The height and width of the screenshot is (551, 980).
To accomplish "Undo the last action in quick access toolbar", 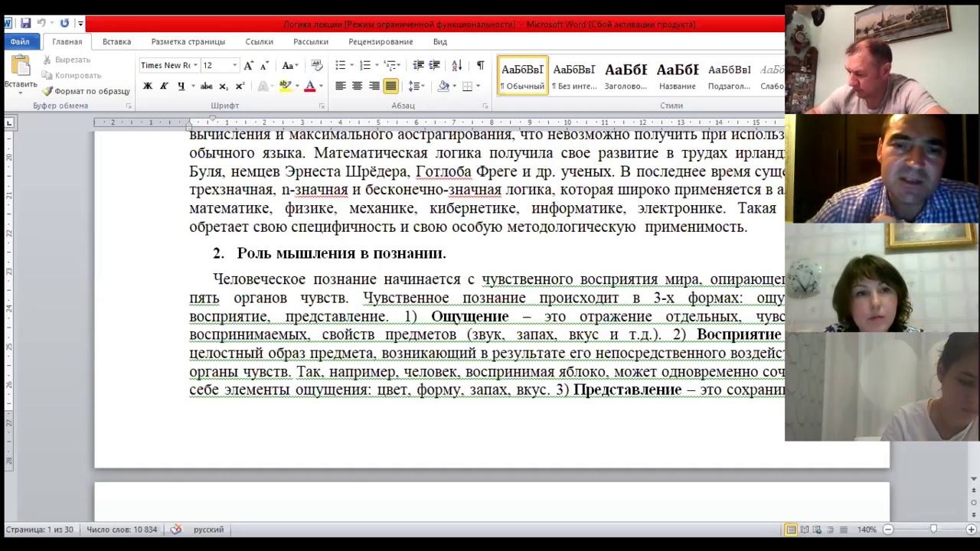I will coord(42,24).
